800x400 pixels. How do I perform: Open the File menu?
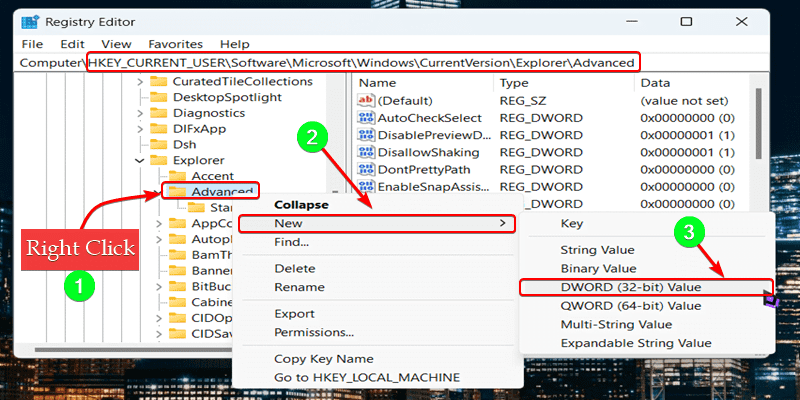[x=32, y=44]
